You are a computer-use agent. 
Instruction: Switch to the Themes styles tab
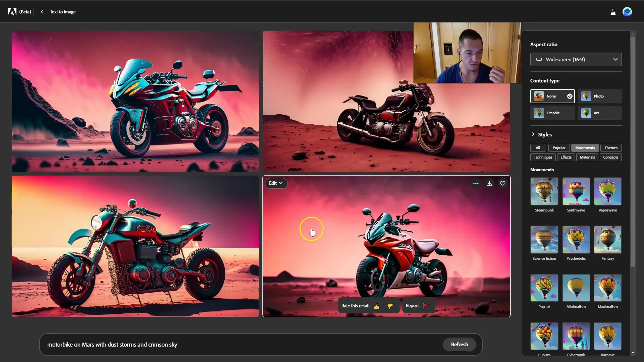[611, 148]
